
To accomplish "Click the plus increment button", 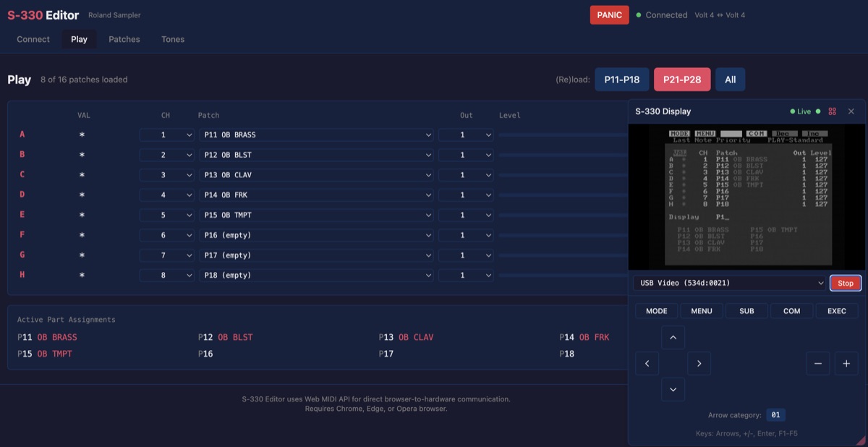I will [x=846, y=363].
